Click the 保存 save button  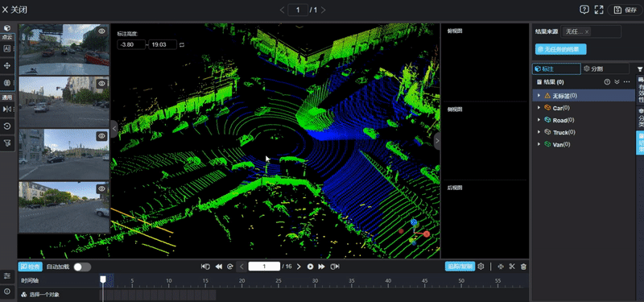[x=625, y=10]
